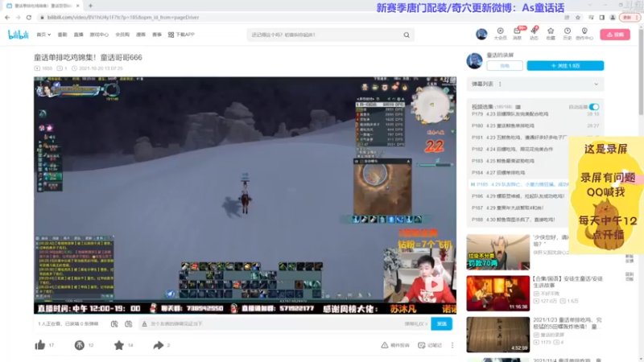Open 赛事 in the top navigation

click(157, 35)
